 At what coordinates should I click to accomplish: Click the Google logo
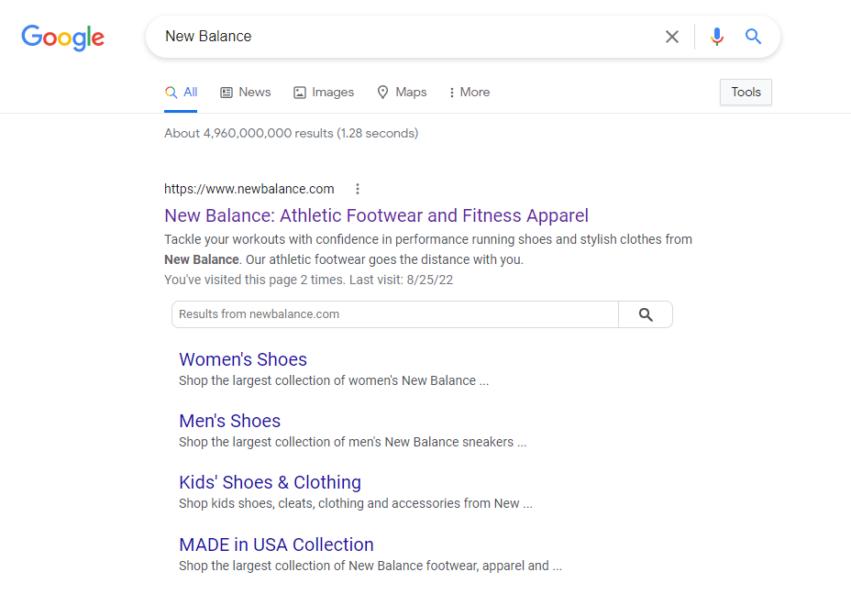63,38
